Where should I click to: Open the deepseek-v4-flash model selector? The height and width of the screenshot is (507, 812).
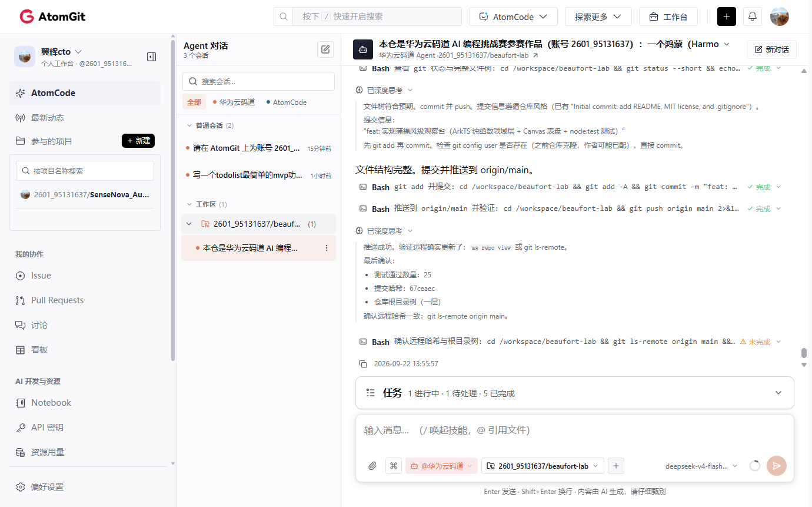(701, 466)
